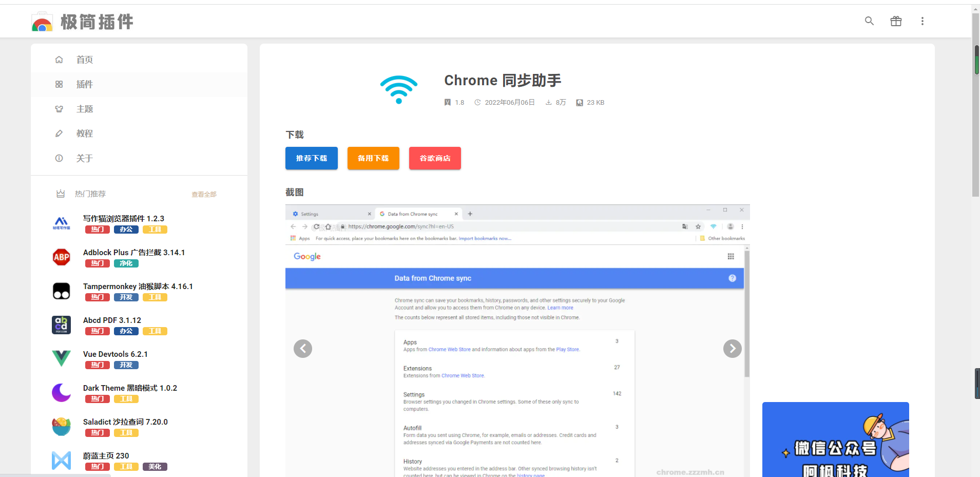Image resolution: width=980 pixels, height=477 pixels.
Task: Open 蔚蓝主页 230 entry
Action: [106, 456]
